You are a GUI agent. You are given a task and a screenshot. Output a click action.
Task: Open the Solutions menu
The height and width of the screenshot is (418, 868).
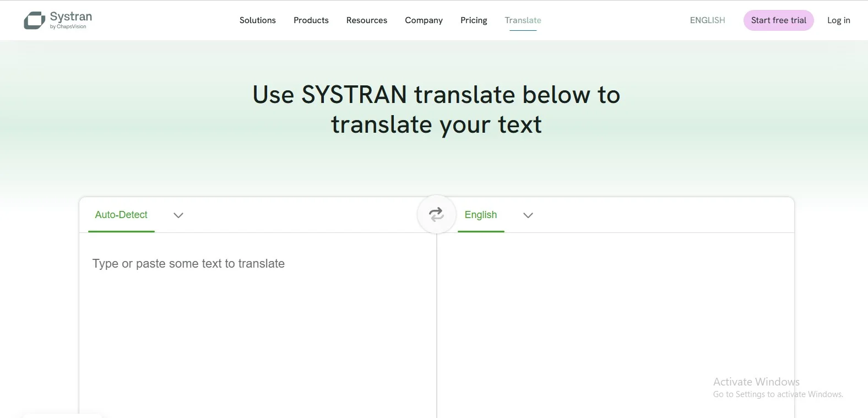click(x=257, y=20)
